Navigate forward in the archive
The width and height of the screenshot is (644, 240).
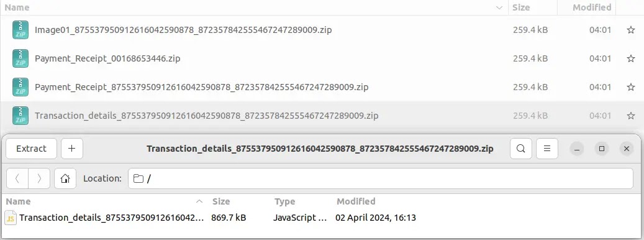coord(39,178)
